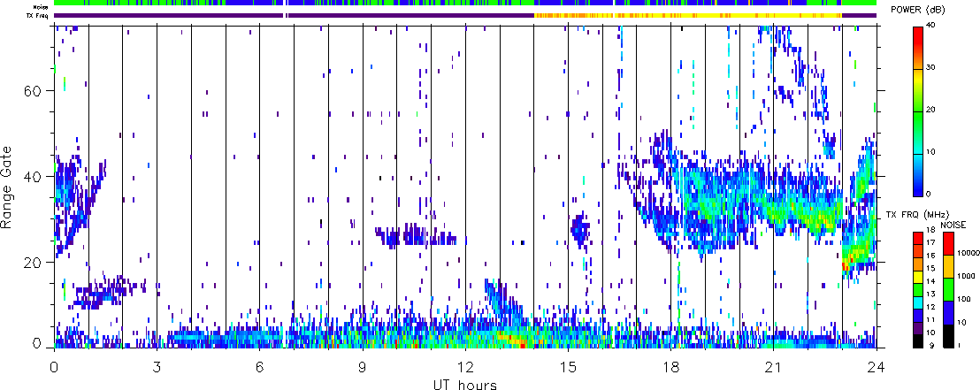This screenshot has height=390, width=980.
Task: Click the 40 label on the POWER color bar
Action: click(930, 25)
